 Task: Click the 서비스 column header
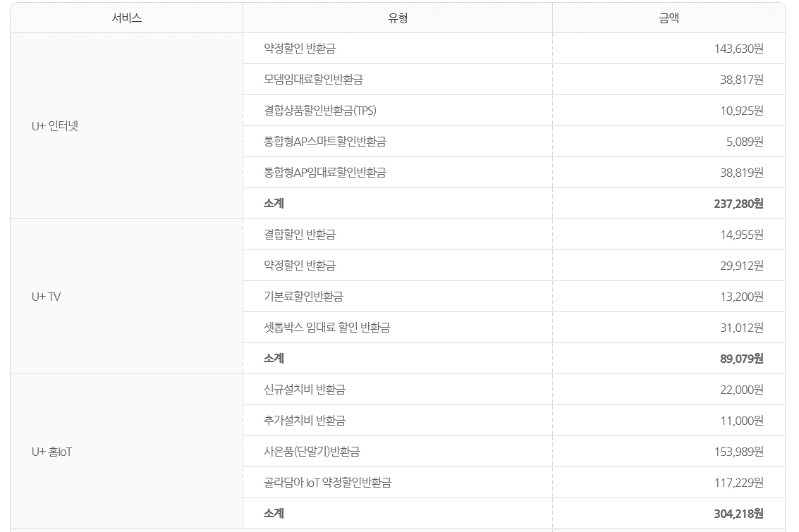126,18
